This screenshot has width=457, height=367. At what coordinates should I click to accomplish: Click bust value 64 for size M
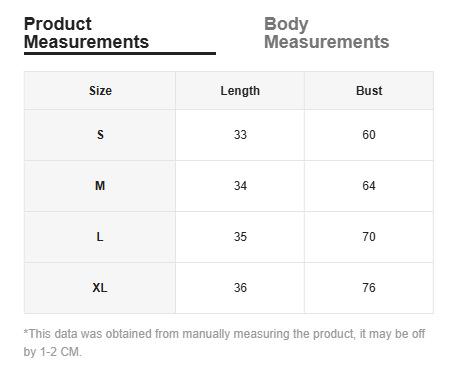pyautogui.click(x=369, y=186)
